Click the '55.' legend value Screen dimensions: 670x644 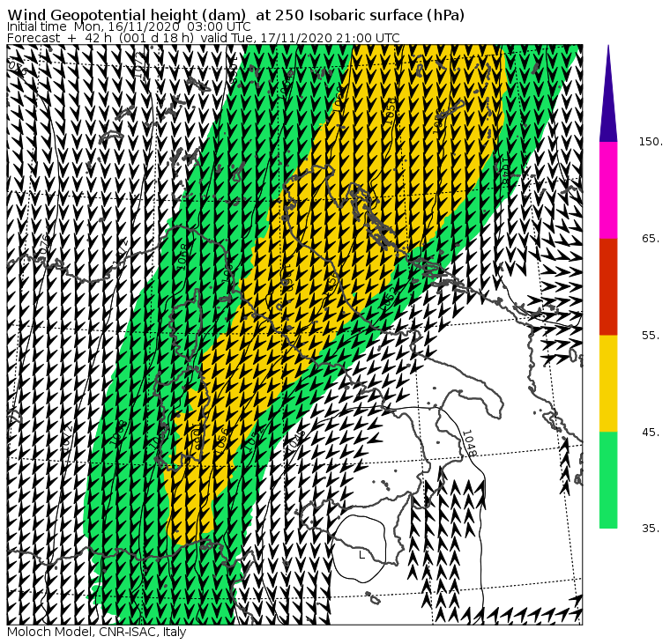[x=651, y=336]
